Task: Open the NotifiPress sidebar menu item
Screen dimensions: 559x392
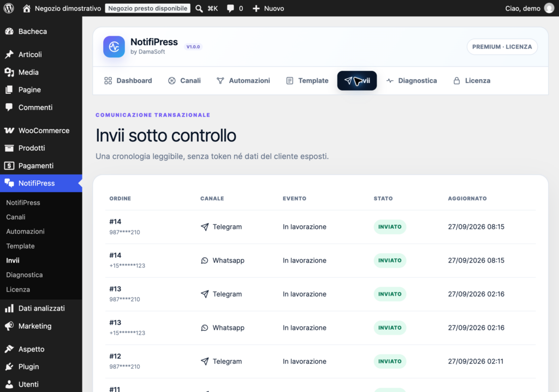Action: 41,183
